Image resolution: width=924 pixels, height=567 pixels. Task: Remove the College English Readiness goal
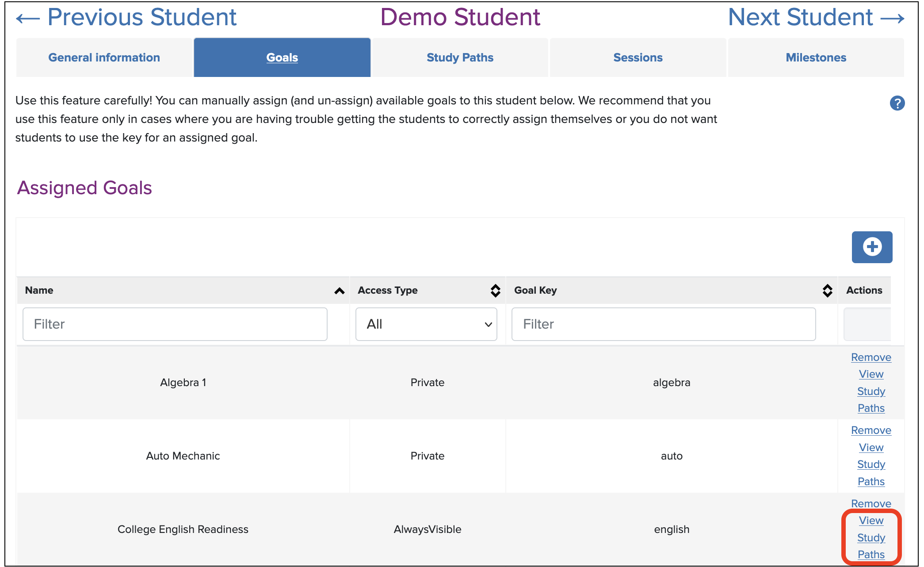[x=871, y=504]
